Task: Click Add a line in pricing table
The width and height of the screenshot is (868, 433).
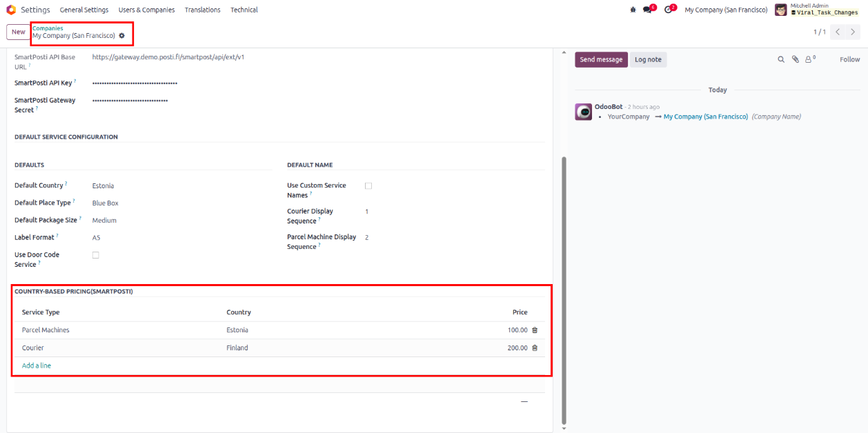Action: click(x=37, y=365)
